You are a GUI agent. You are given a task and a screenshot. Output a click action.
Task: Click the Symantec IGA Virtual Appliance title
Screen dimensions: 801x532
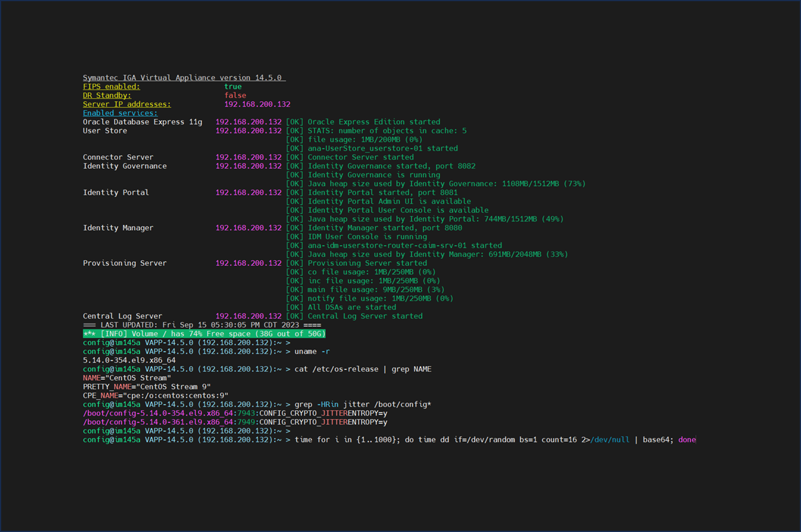point(184,78)
